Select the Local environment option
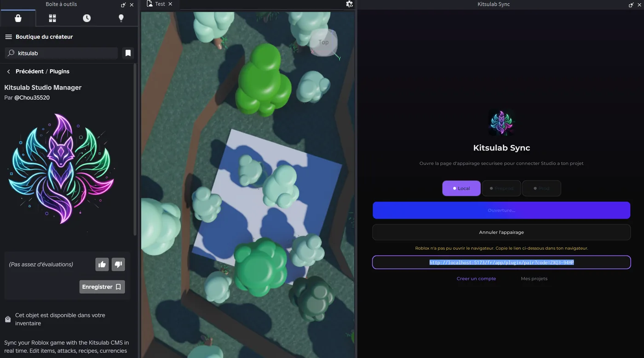The height and width of the screenshot is (358, 644). (461, 188)
